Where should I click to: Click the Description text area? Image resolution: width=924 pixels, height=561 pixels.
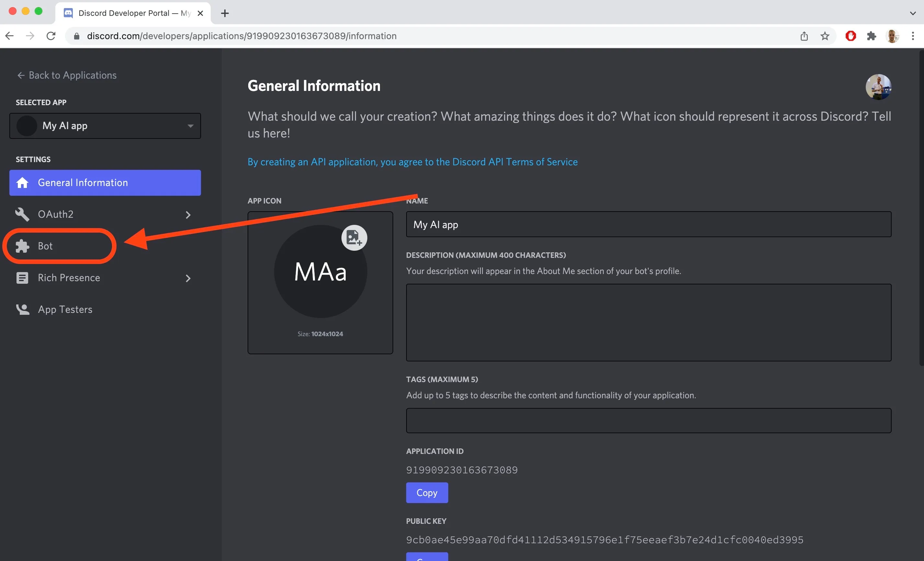pos(648,323)
